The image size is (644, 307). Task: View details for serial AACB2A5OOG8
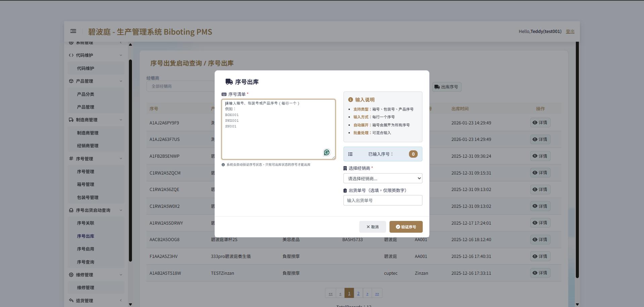[x=540, y=239]
